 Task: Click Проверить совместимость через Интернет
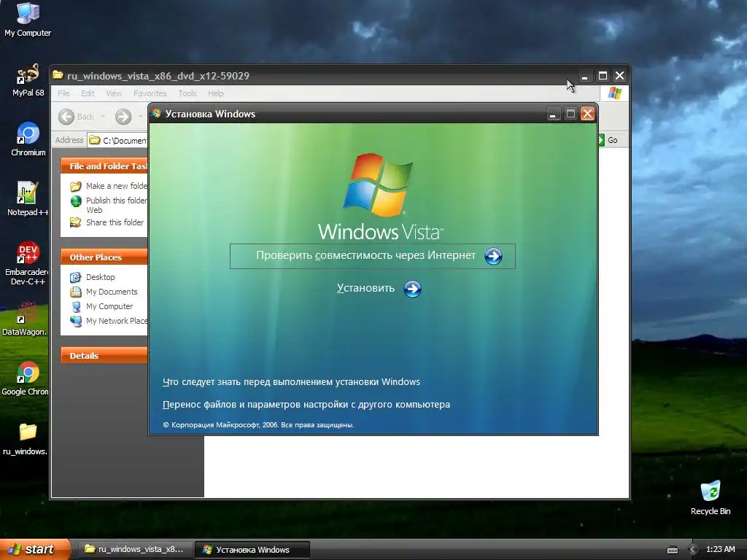(x=373, y=256)
